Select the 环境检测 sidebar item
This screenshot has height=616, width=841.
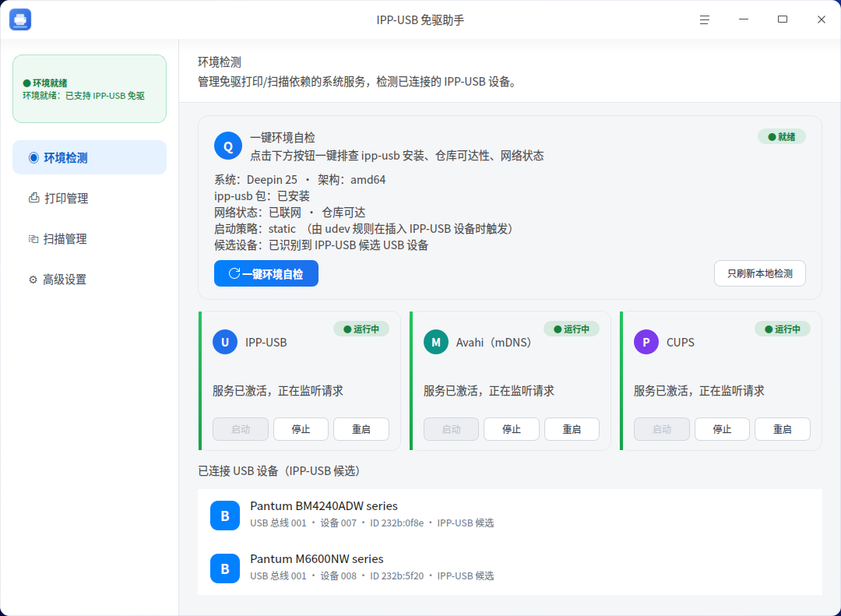click(90, 157)
